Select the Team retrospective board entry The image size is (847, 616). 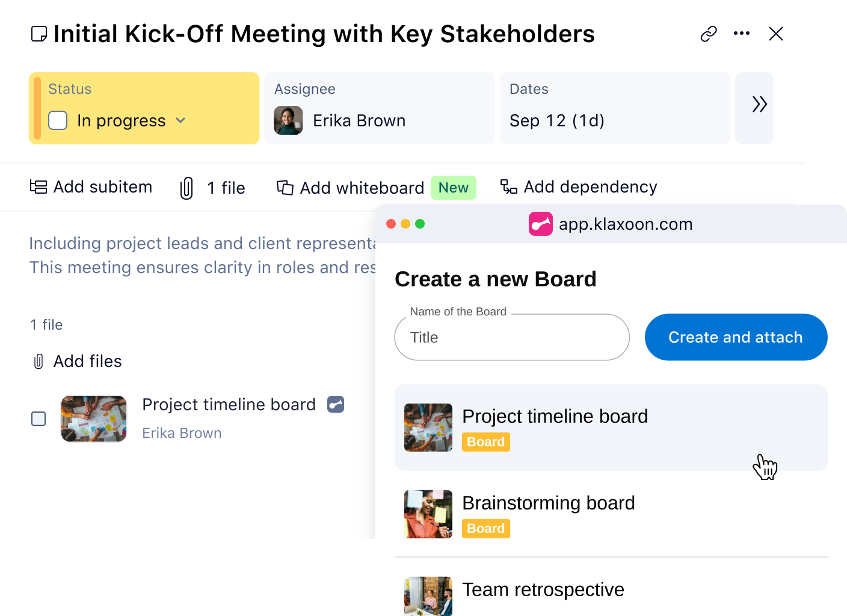click(543, 590)
